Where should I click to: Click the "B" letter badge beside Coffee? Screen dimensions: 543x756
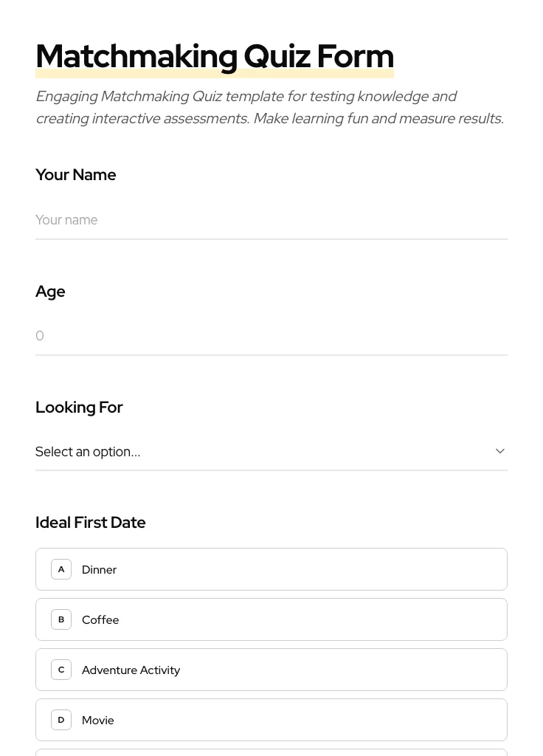[61, 619]
